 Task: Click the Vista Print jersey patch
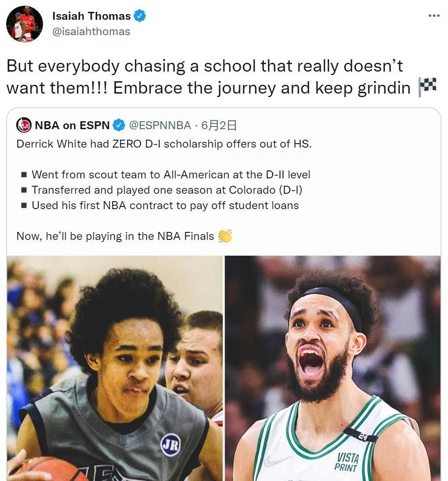coord(347,462)
